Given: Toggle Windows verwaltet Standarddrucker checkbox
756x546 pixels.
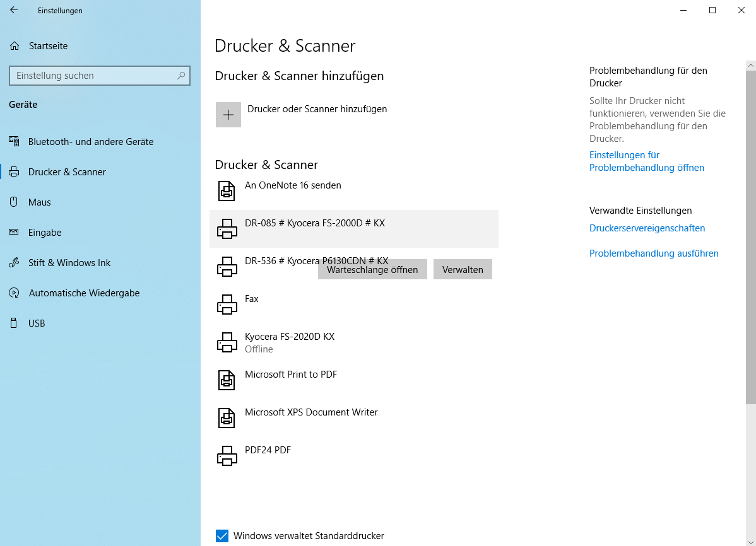Looking at the screenshot, I should click(221, 535).
